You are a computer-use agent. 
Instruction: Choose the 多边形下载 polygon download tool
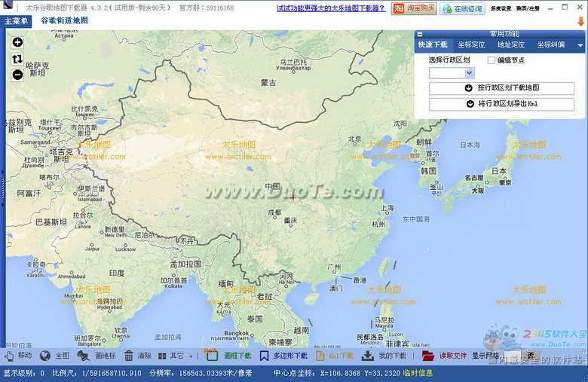pyautogui.click(x=283, y=356)
